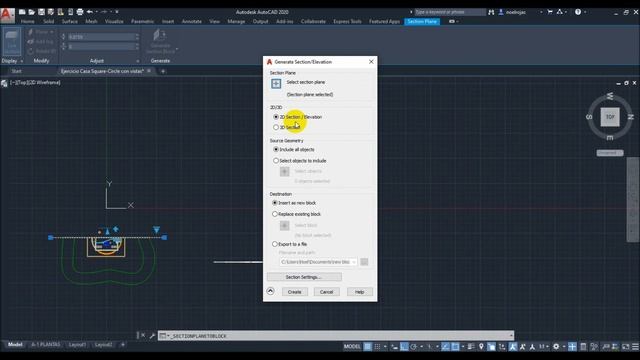
Task: Toggle polar tracking status icon
Action: 413,347
